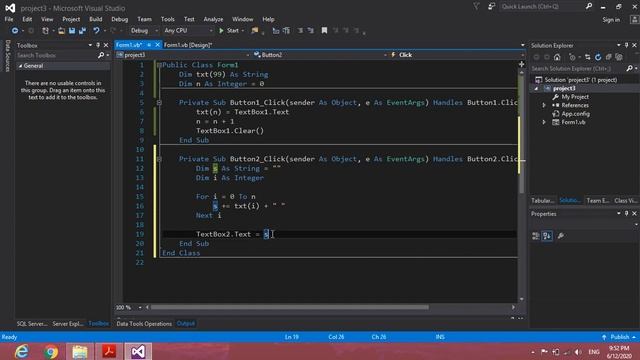This screenshot has width=640, height=360.
Task: Open Property Pages wrench icon
Action: point(561,236)
